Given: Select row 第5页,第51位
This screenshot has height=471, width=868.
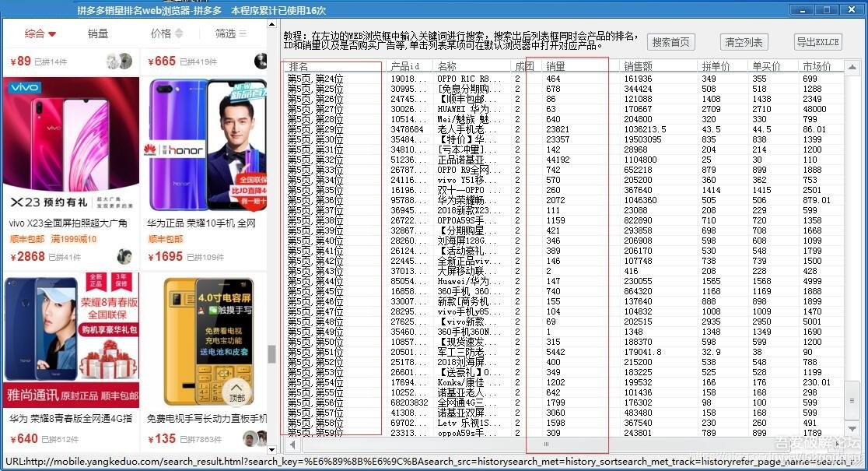Looking at the screenshot, I should click(565, 352).
